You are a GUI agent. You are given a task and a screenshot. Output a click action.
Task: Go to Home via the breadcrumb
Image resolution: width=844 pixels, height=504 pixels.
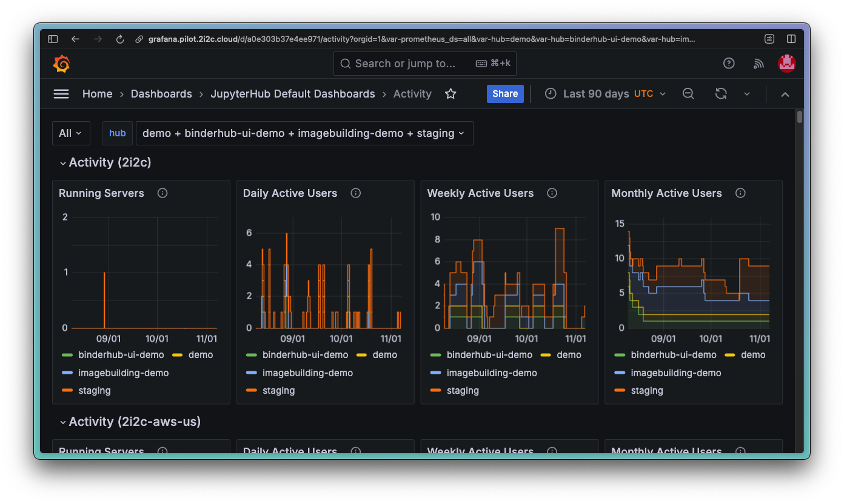coord(97,94)
